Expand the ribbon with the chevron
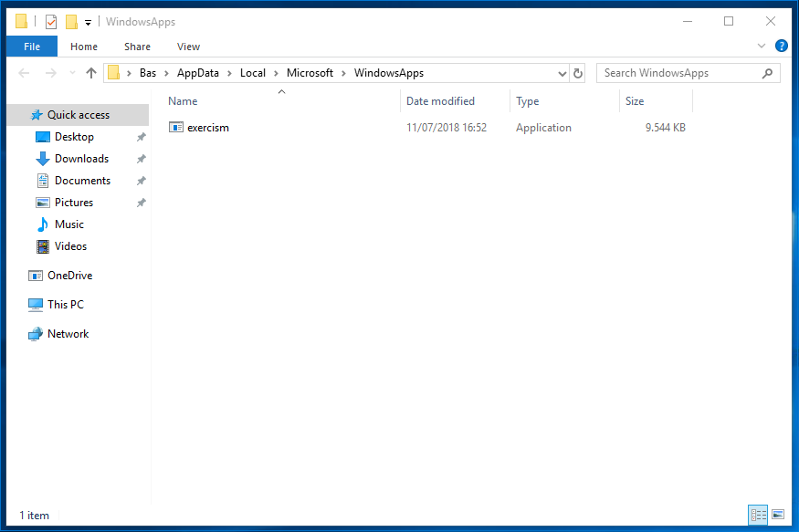This screenshot has height=532, width=799. point(762,46)
